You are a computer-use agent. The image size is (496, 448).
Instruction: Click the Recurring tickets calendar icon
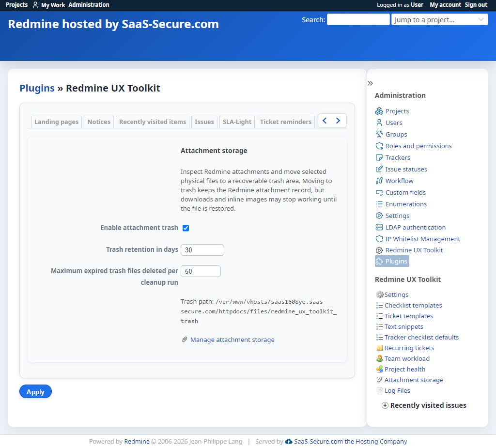point(380,348)
